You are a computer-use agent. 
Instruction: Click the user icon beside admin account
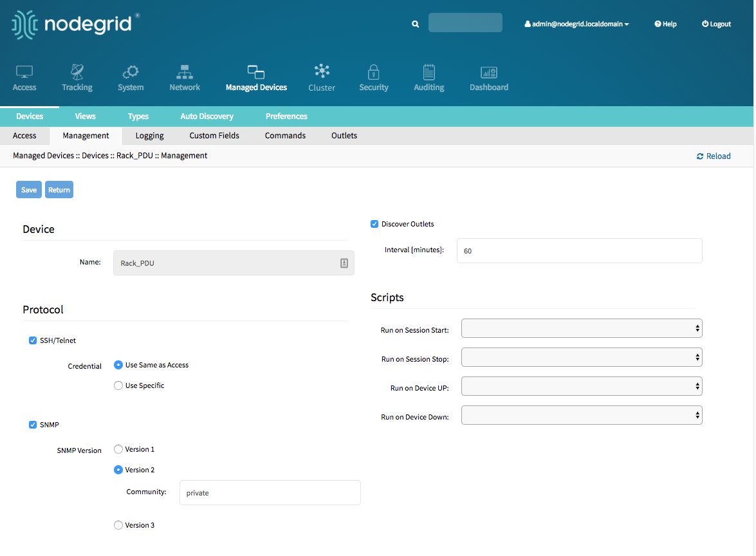(528, 24)
